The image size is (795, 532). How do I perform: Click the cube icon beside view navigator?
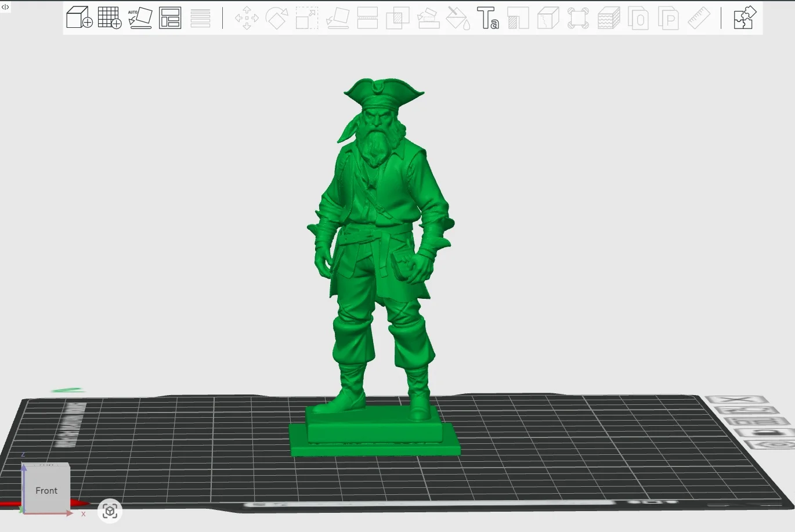tap(110, 511)
